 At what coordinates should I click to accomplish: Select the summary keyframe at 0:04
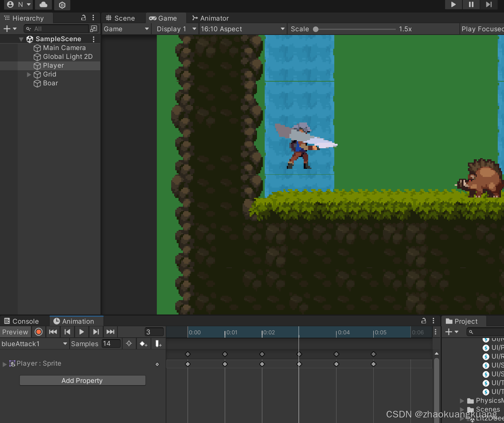click(336, 354)
